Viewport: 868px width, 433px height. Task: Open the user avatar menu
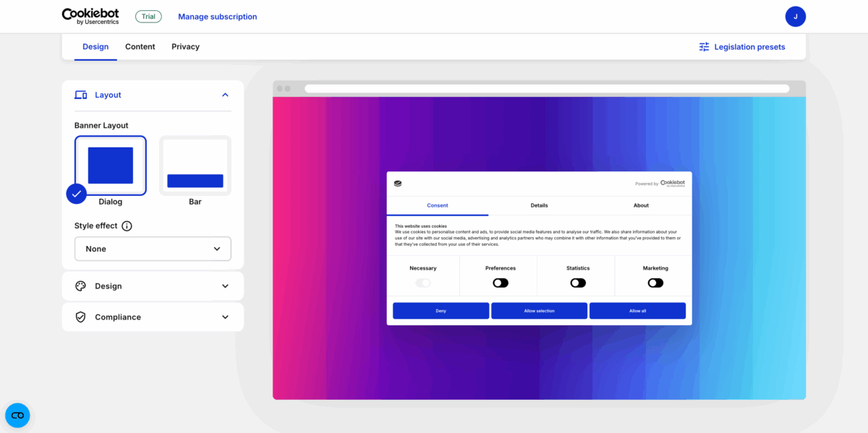click(795, 17)
